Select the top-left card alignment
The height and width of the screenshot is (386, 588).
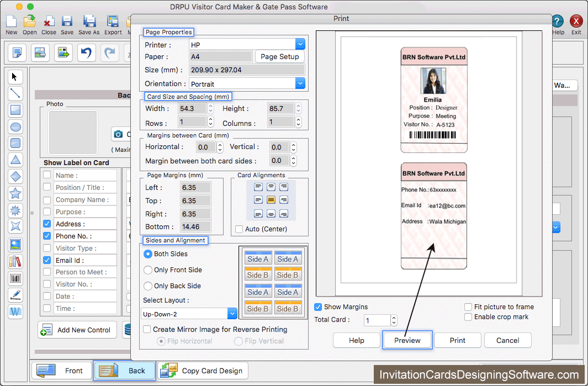pyautogui.click(x=258, y=187)
